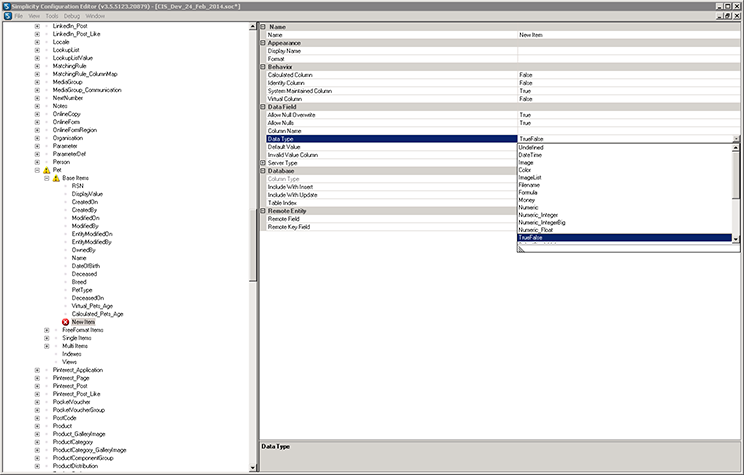Screen dimensions: 744x475
Task: Click the dropdown list resize grip
Action: tap(521, 249)
